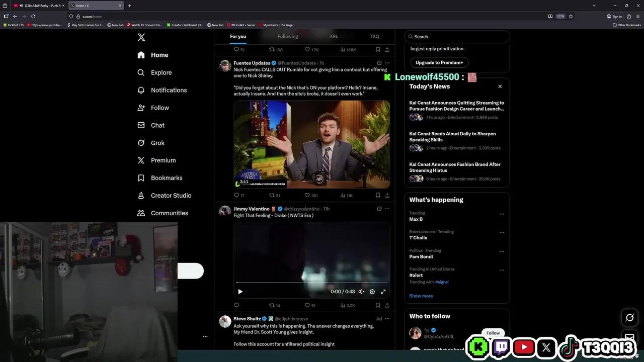Open Communities in sidebar
Viewport: 644px width, 362px height.
coord(163,213)
